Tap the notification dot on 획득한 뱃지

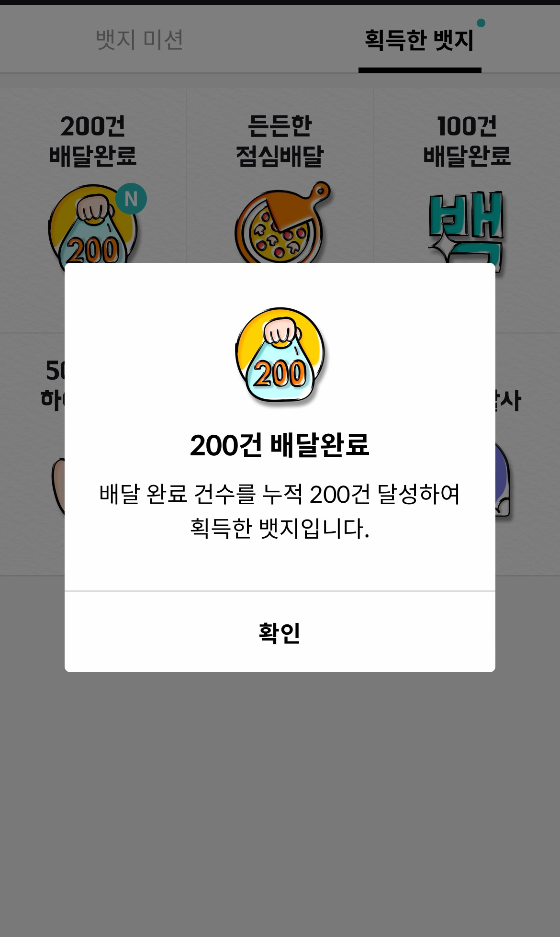481,23
